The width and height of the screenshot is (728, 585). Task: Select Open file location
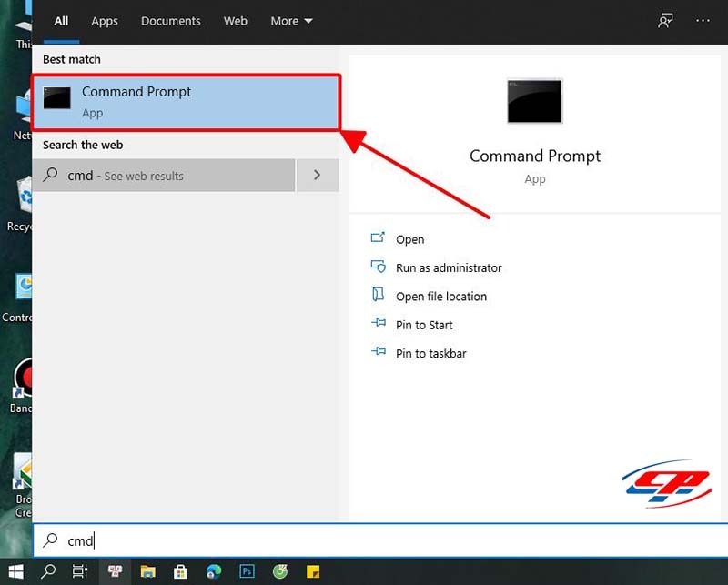pos(441,297)
